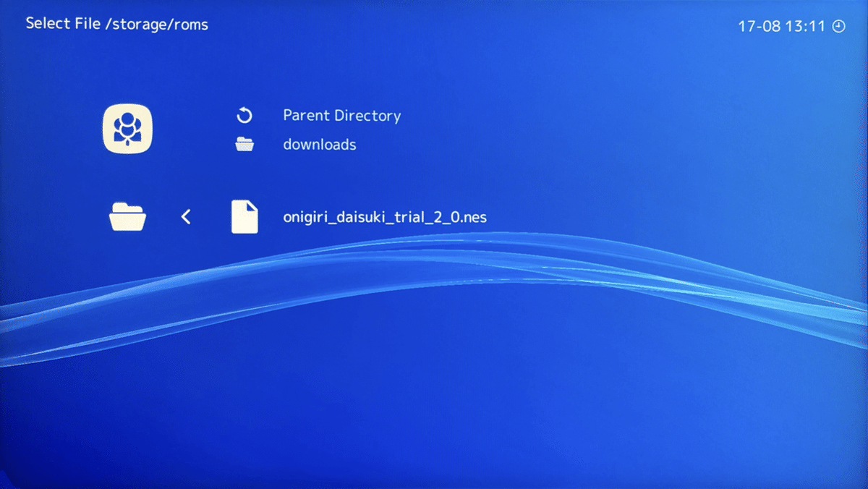Click the circular arrow icon beside Parent Directory
This screenshot has height=489, width=868.
[x=244, y=116]
